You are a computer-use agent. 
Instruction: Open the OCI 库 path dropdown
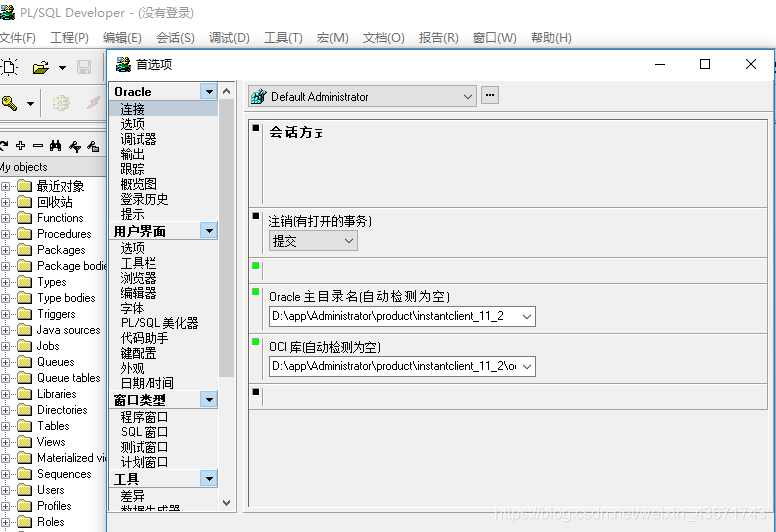(527, 367)
